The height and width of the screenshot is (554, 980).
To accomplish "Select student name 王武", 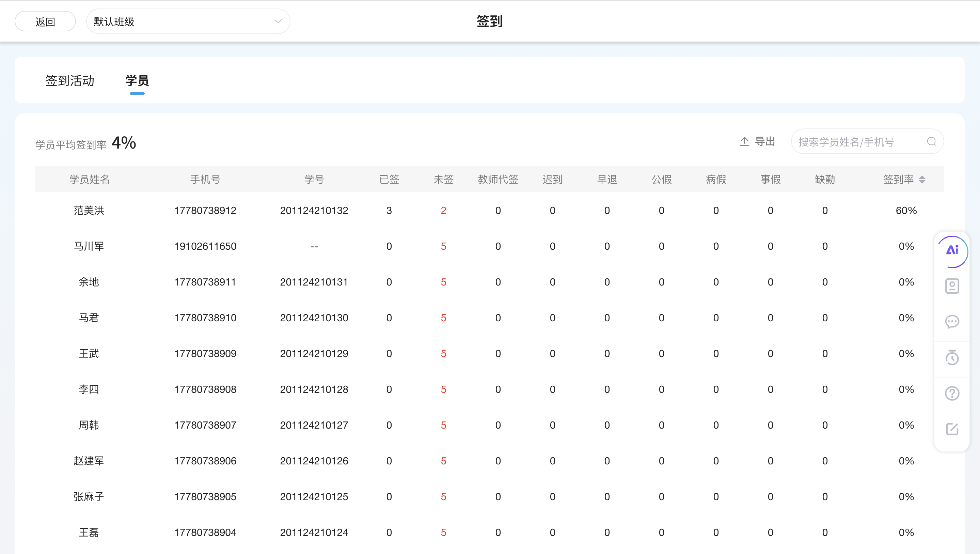I will pos(89,354).
